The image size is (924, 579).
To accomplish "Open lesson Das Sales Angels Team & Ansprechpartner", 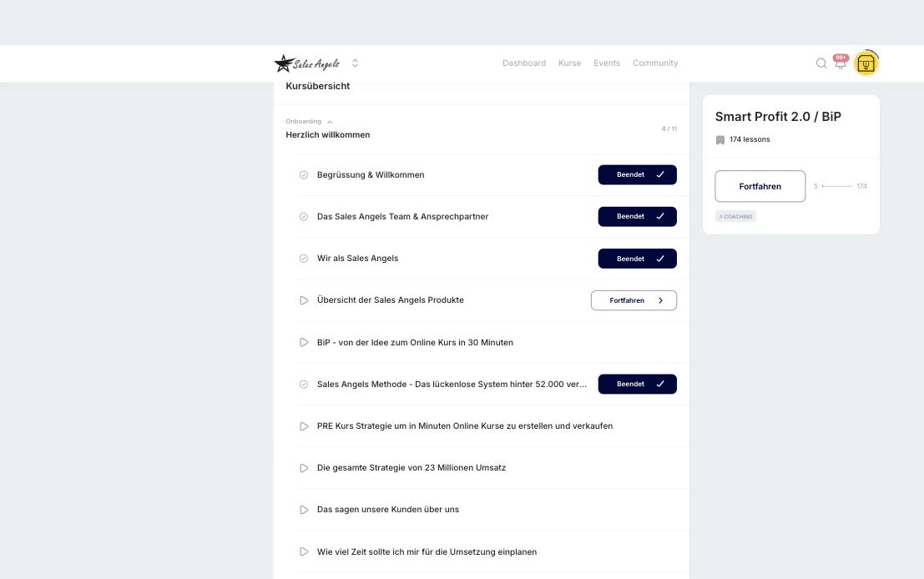I will (x=402, y=217).
